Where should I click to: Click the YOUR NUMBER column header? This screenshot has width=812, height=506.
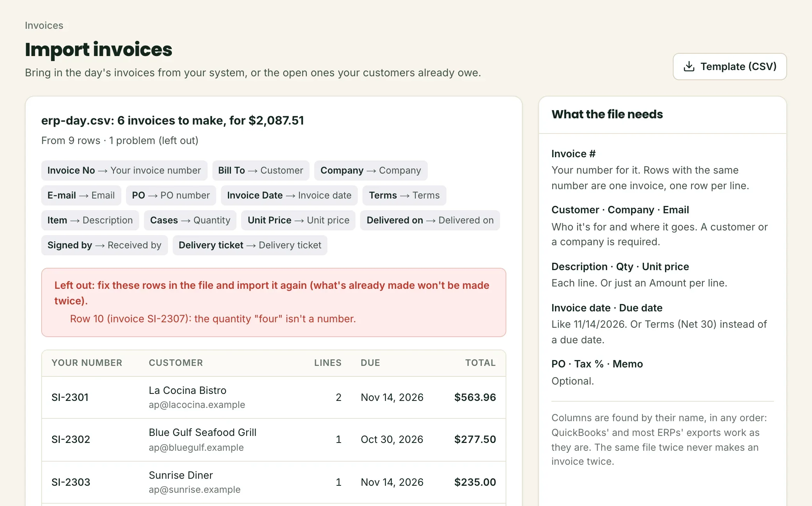[87, 363]
